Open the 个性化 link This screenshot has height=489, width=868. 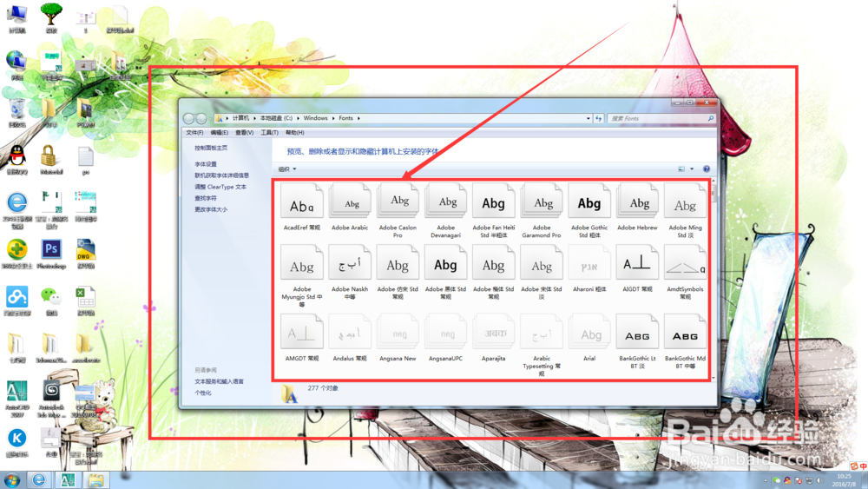point(202,393)
